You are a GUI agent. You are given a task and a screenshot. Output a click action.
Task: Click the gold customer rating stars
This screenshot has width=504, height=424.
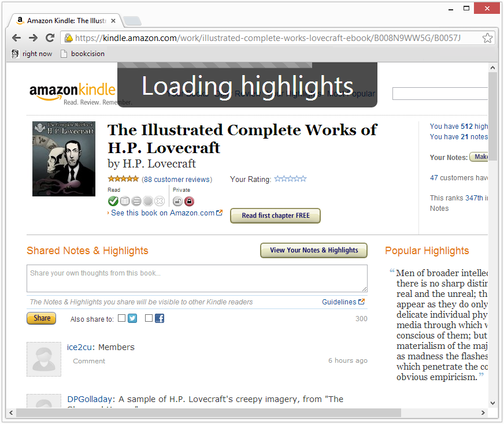[x=123, y=179]
